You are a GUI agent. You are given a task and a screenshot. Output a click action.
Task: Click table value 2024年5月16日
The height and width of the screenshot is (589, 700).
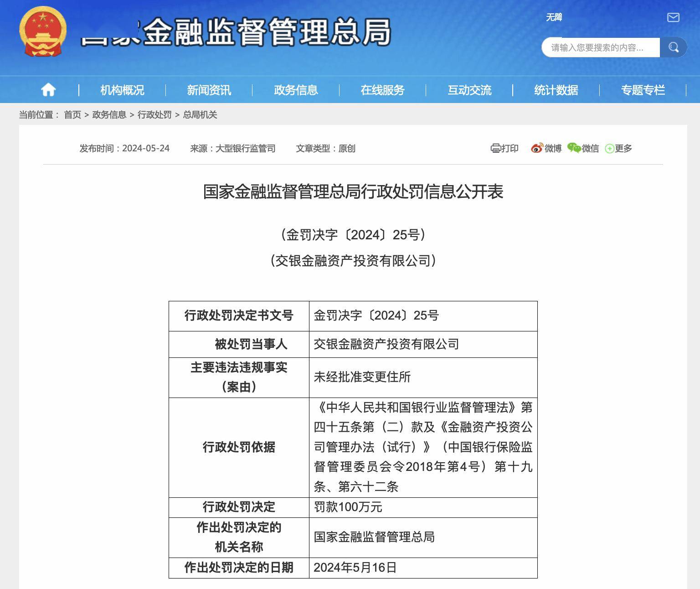pos(355,568)
